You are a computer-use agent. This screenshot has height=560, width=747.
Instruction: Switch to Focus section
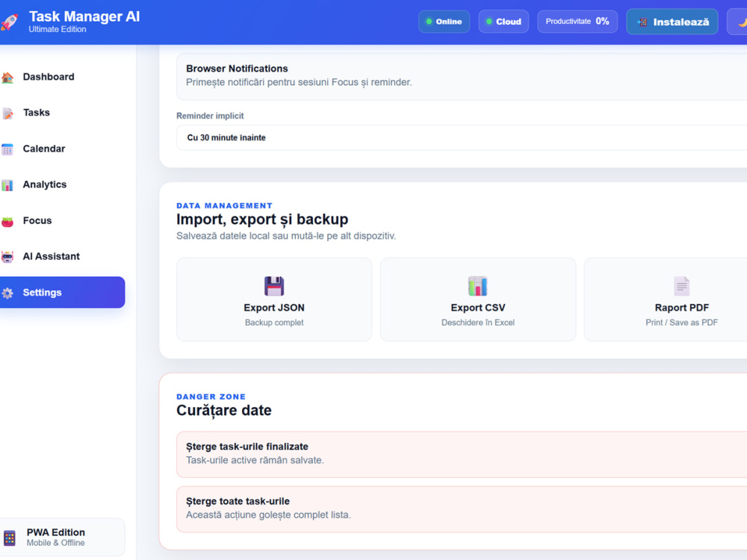click(x=63, y=221)
